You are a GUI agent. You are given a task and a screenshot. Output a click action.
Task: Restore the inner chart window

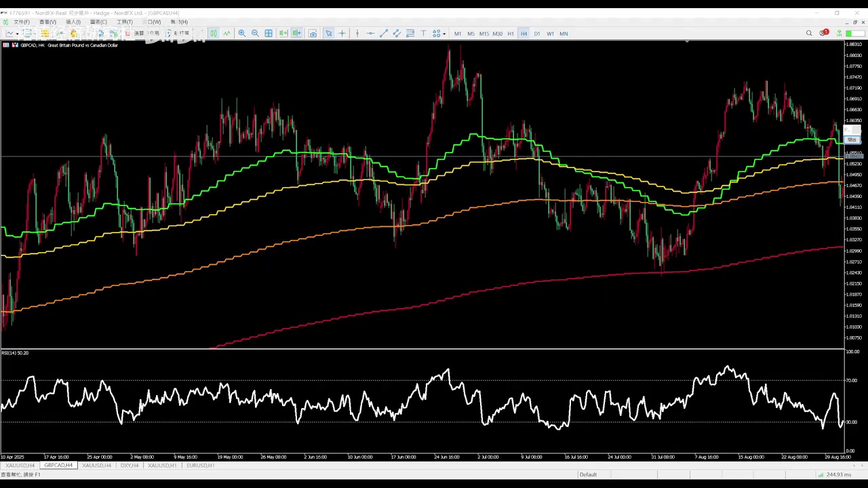pyautogui.click(x=854, y=22)
